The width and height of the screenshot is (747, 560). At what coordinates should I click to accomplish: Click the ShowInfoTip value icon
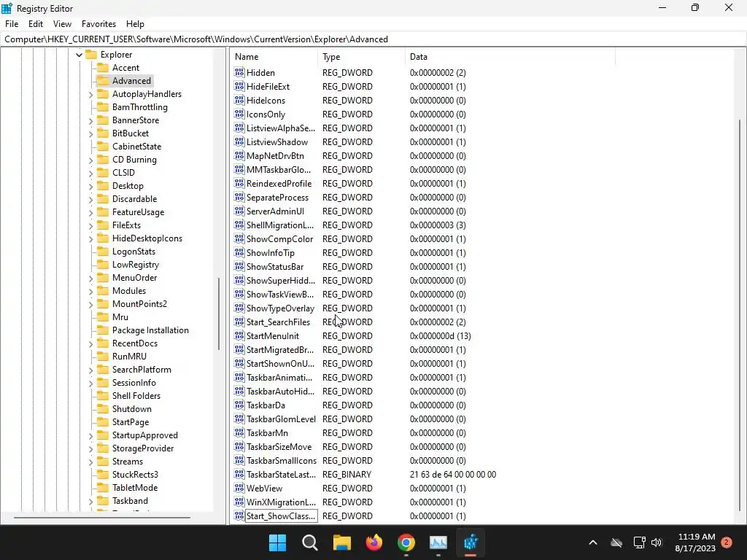click(239, 252)
